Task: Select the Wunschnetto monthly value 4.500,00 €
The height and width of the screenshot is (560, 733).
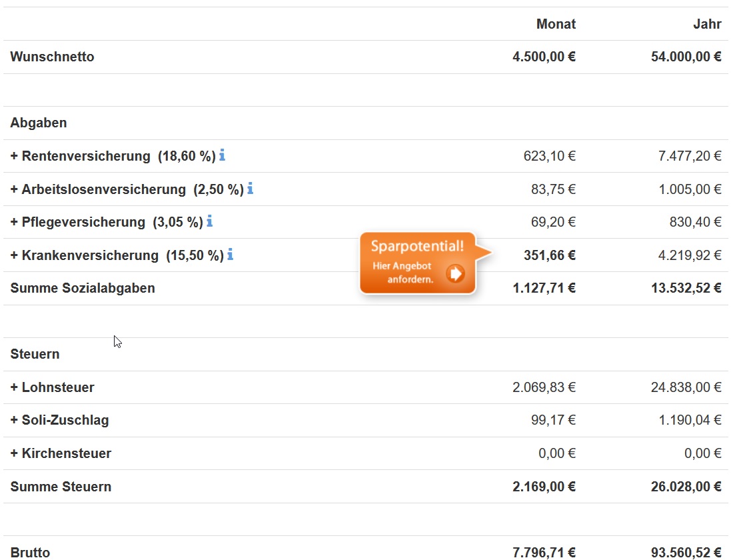Action: point(544,57)
